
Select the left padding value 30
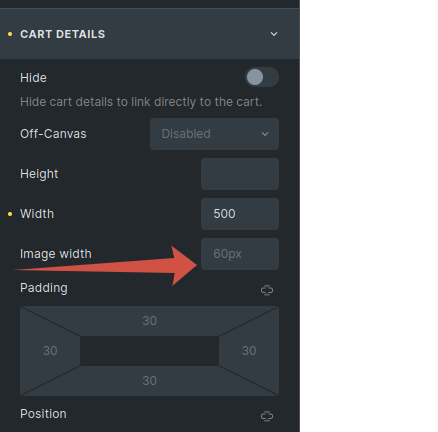[50, 351]
